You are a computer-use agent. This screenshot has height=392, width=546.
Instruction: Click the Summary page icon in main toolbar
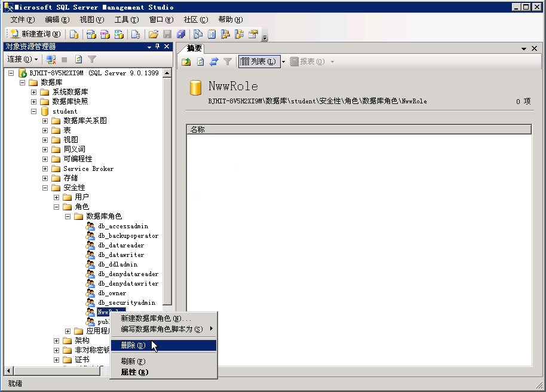point(211,34)
